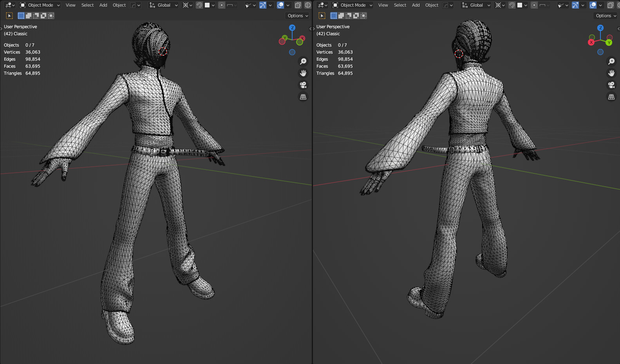Open Add menu in left viewport

103,5
